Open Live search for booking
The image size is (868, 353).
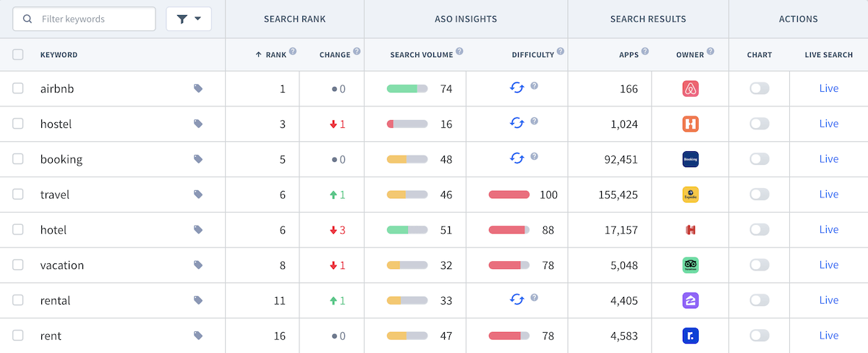click(x=829, y=159)
